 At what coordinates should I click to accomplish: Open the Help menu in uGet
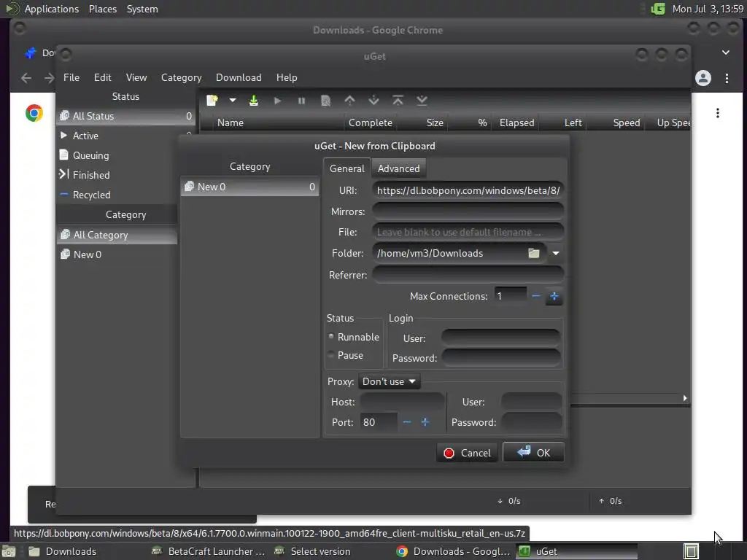point(287,77)
